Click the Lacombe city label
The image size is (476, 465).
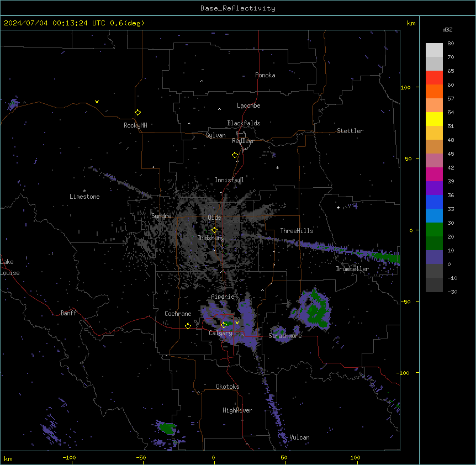pos(248,105)
